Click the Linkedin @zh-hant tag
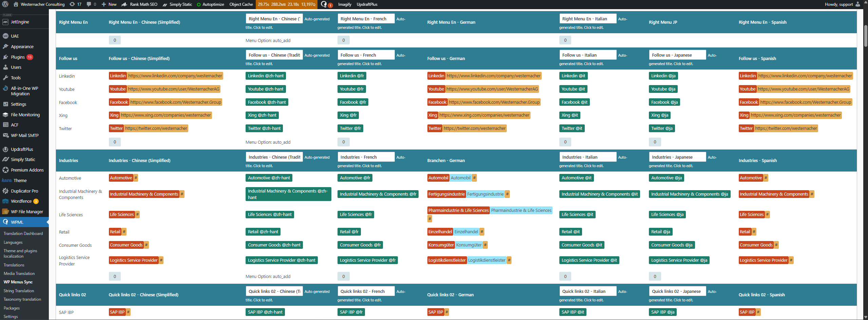The width and height of the screenshot is (868, 320). [266, 76]
